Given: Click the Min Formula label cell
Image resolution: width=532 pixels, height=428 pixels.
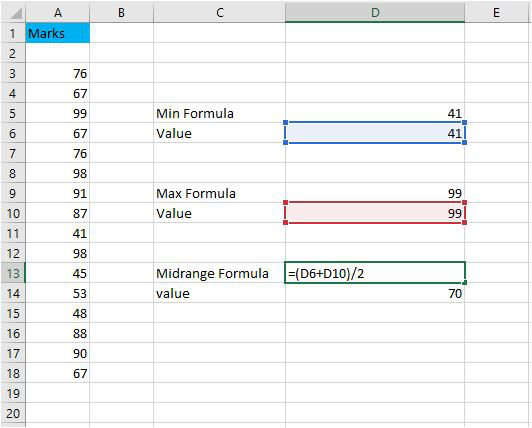Looking at the screenshot, I should coord(220,113).
